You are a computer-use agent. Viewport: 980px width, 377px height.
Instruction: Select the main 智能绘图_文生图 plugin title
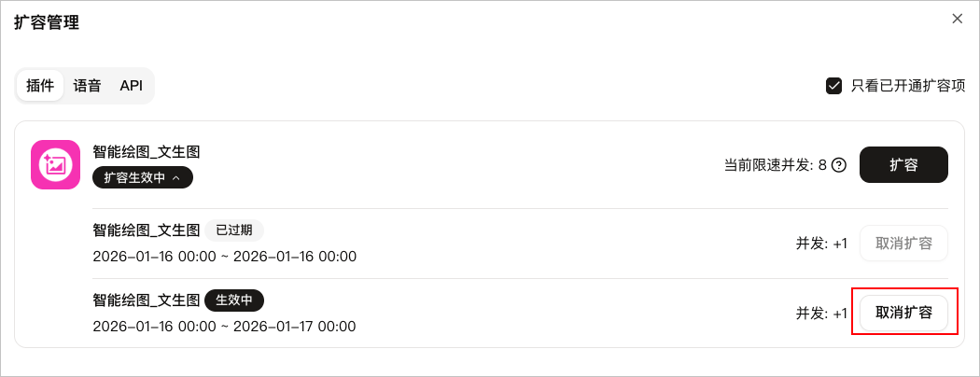coord(147,151)
